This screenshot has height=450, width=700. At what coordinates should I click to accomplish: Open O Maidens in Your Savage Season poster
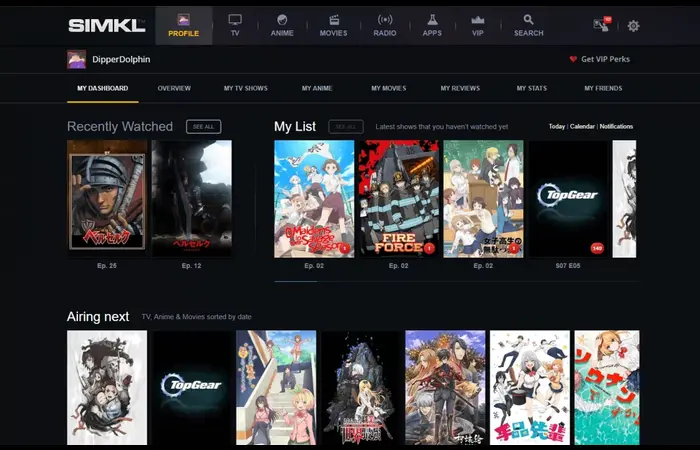(314, 199)
